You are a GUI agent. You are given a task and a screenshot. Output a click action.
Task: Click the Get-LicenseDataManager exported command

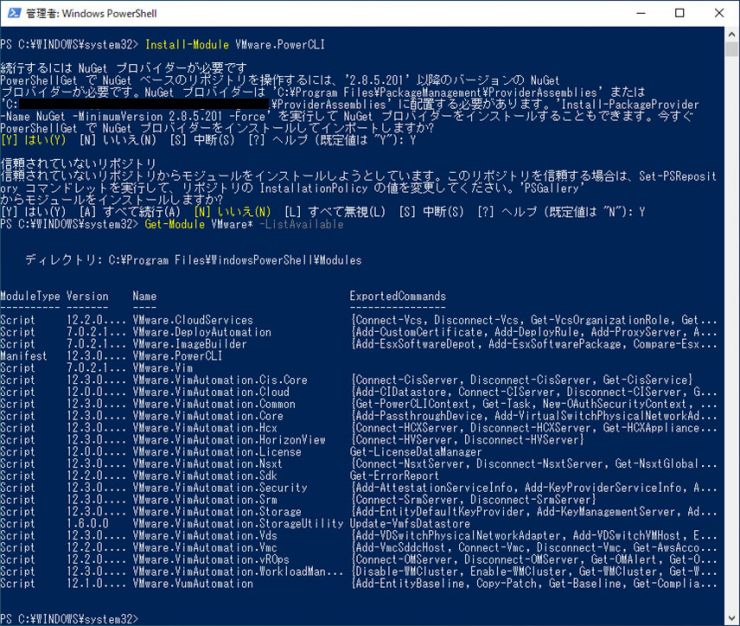[x=416, y=452]
